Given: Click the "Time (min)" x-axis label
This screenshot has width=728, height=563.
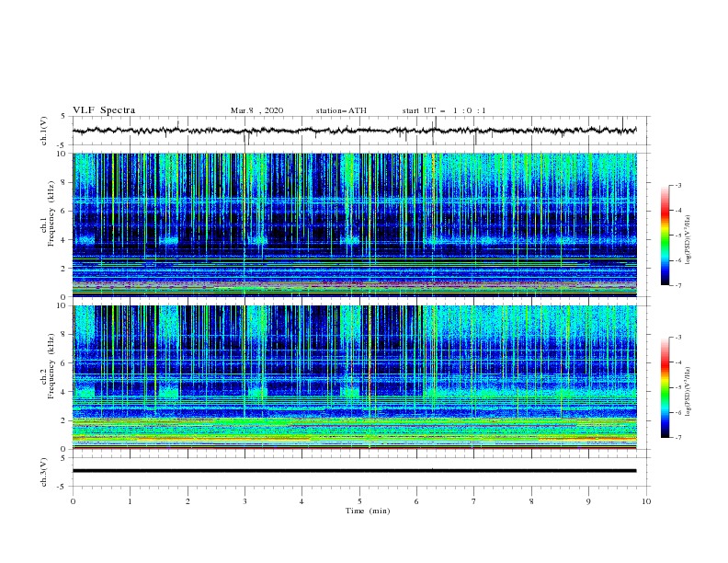Looking at the screenshot, I should point(368,511).
